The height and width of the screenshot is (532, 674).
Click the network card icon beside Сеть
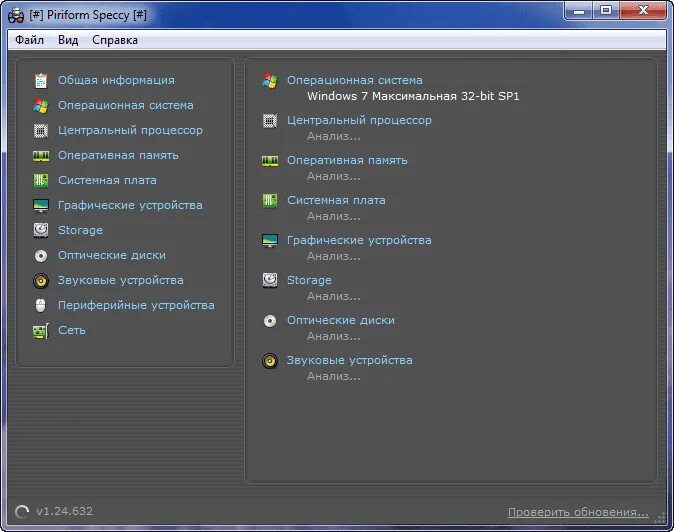coord(41,331)
